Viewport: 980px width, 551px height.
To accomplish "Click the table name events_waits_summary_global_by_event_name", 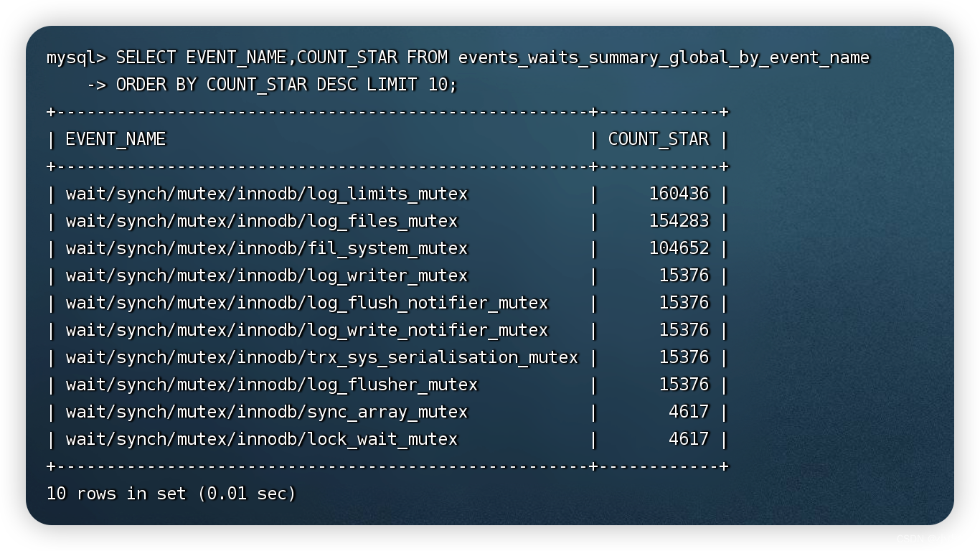I will point(664,57).
